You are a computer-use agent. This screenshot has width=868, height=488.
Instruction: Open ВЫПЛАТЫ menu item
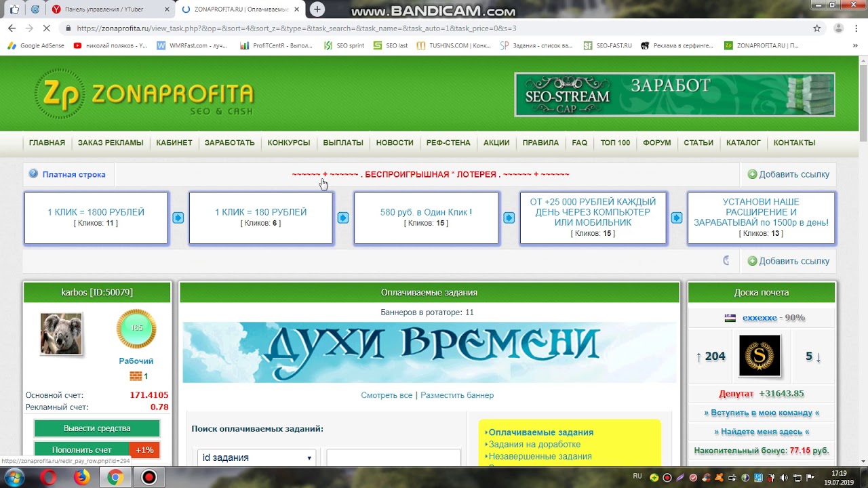[x=343, y=143]
